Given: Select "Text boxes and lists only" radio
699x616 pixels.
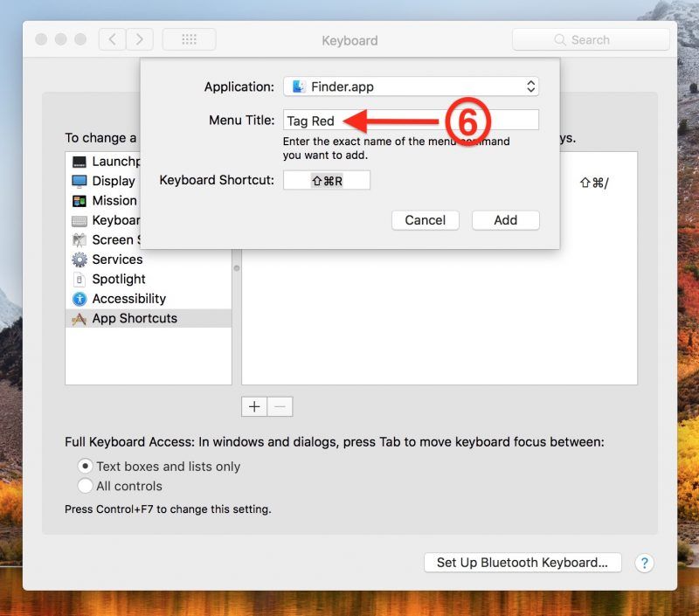Looking at the screenshot, I should [x=86, y=467].
